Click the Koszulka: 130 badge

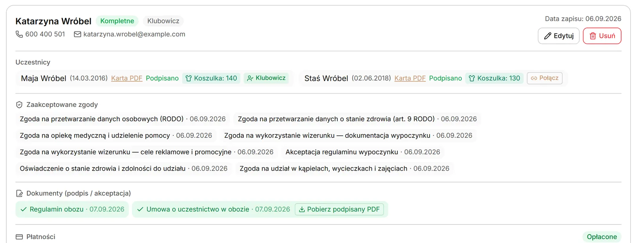[x=494, y=78]
